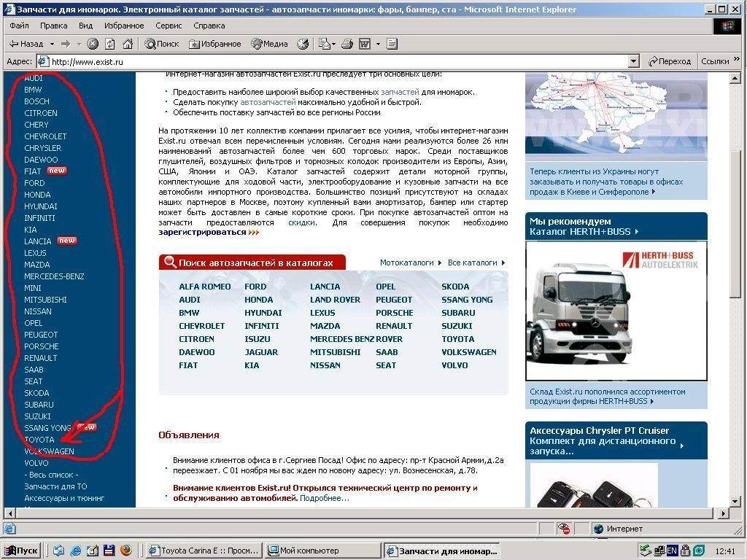Launch Firefox from the quick launch bar
747x560 pixels.
click(125, 551)
